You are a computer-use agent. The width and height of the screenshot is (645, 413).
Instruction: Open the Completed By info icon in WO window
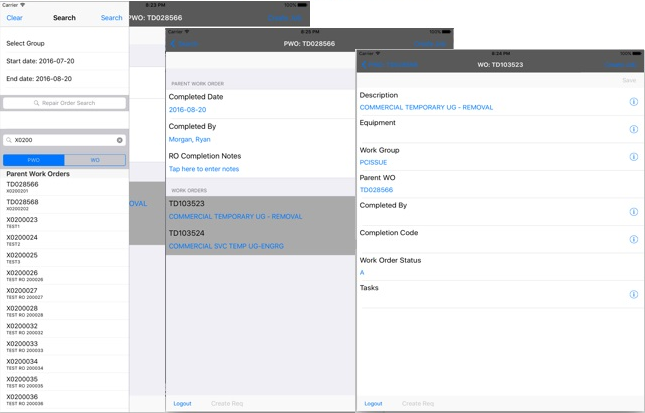633,212
